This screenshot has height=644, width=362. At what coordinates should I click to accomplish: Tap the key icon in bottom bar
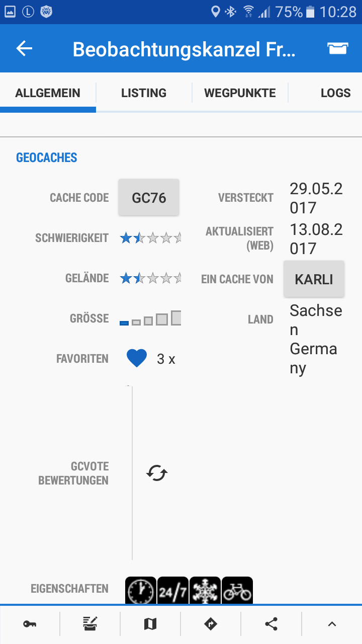pos(30,624)
